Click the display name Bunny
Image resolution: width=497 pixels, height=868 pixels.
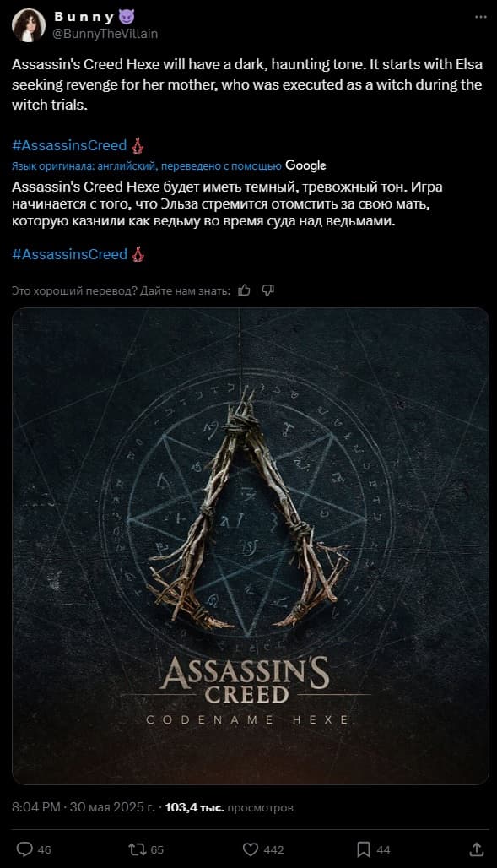[84, 17]
